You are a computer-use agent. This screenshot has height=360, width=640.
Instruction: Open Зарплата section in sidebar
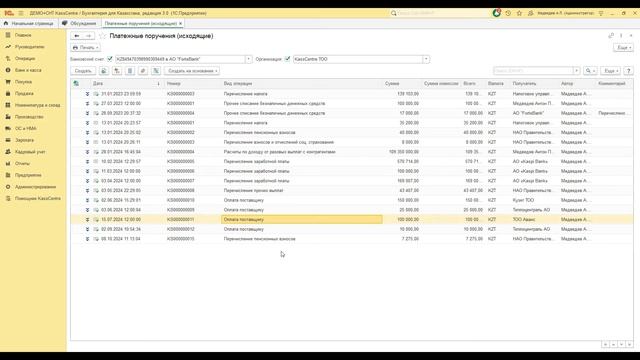pyautogui.click(x=24, y=140)
